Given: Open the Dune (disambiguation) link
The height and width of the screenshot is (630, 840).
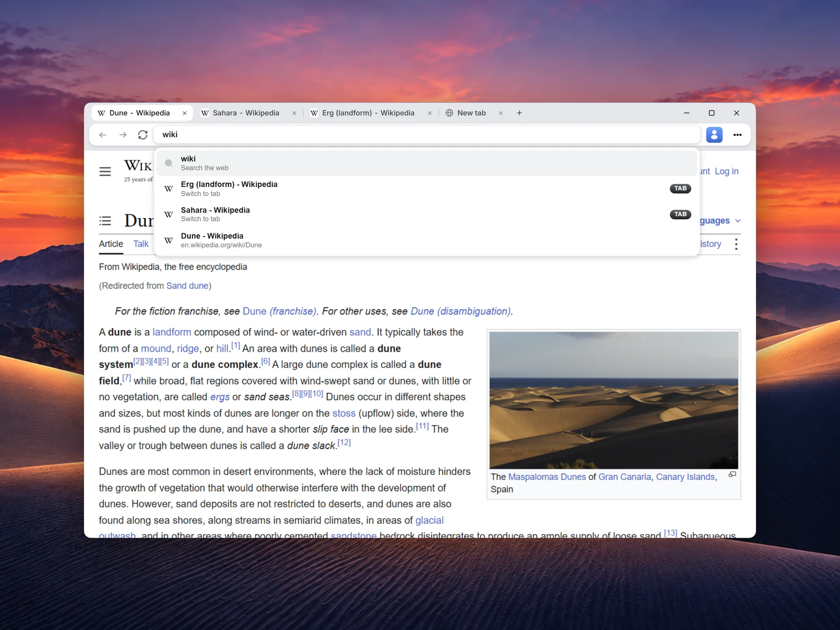Looking at the screenshot, I should click(x=460, y=311).
